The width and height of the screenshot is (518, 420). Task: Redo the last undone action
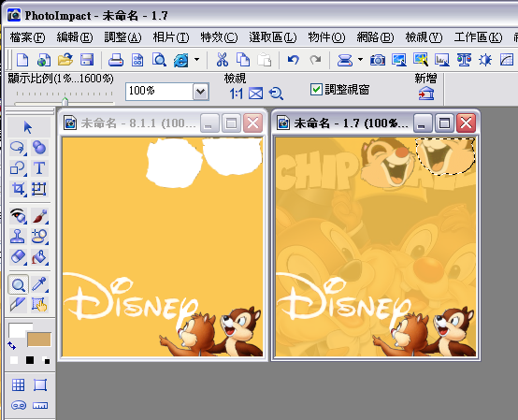click(x=315, y=60)
